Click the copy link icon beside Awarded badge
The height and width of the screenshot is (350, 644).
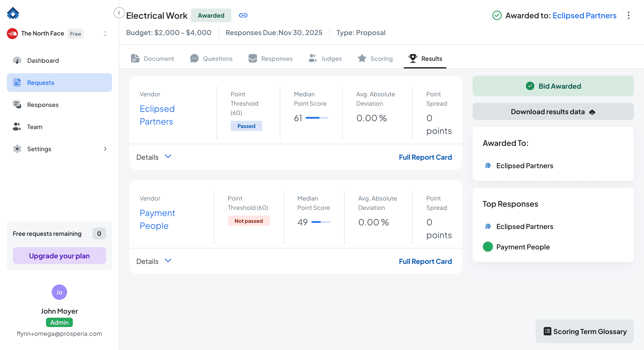click(x=243, y=16)
